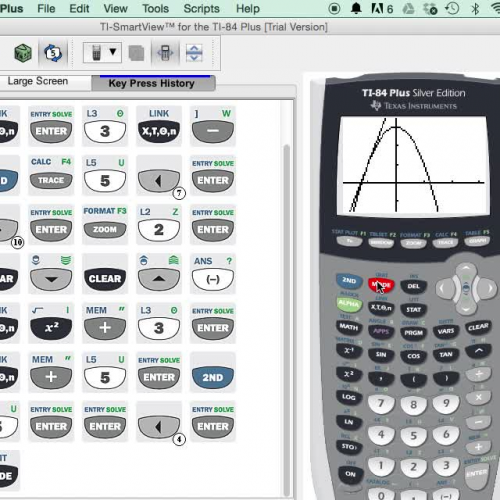
Task: Click the calculator graph display screen
Action: 413,165
